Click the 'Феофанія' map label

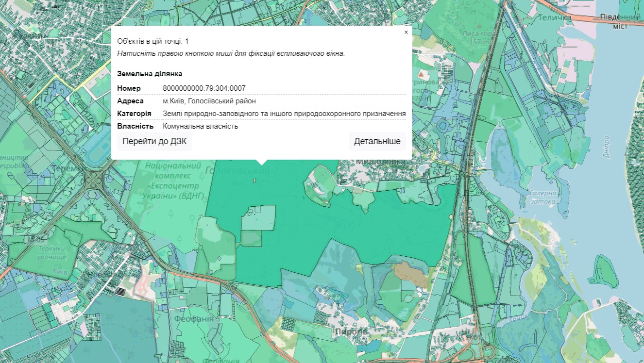[x=194, y=319]
